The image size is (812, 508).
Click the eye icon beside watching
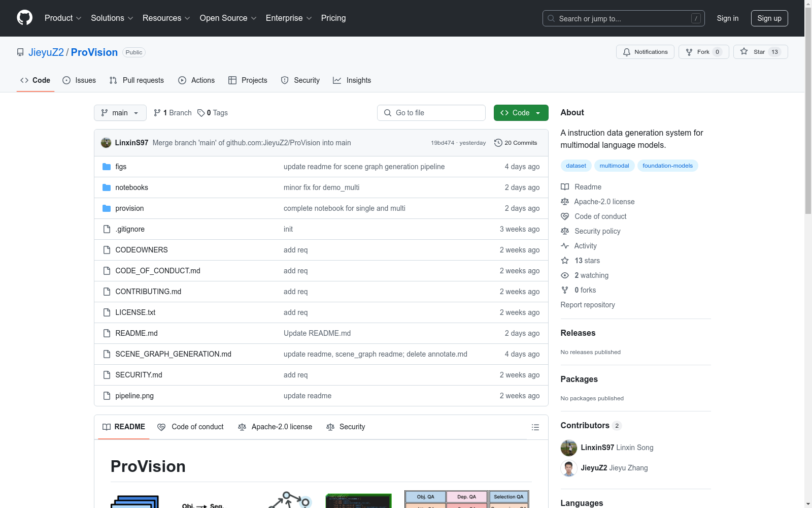tap(565, 275)
